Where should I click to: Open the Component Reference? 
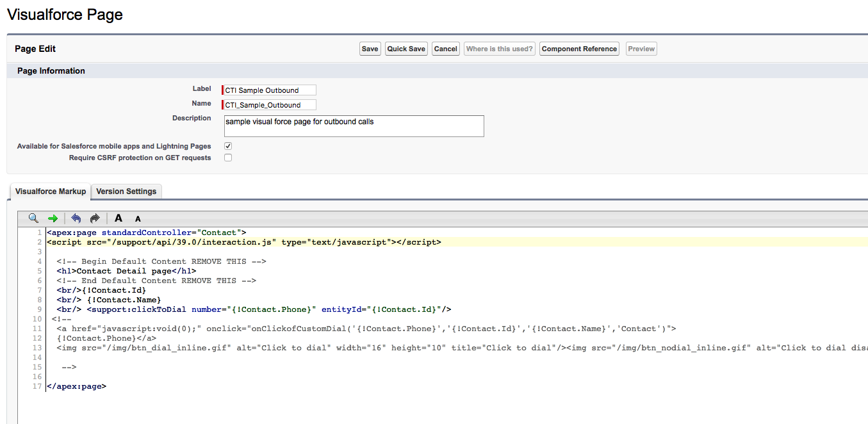tap(579, 49)
